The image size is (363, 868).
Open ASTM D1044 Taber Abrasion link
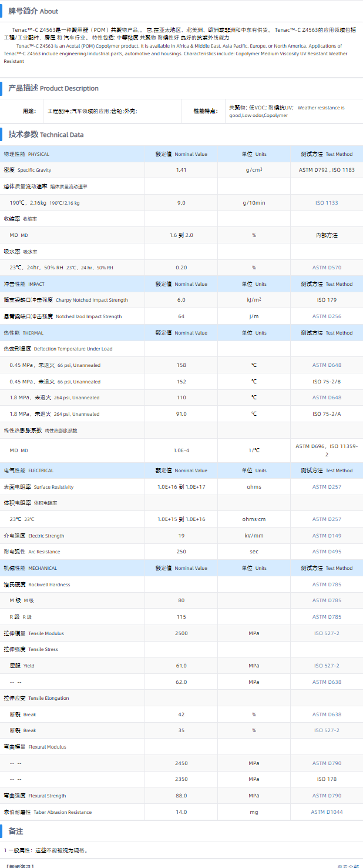click(x=327, y=812)
